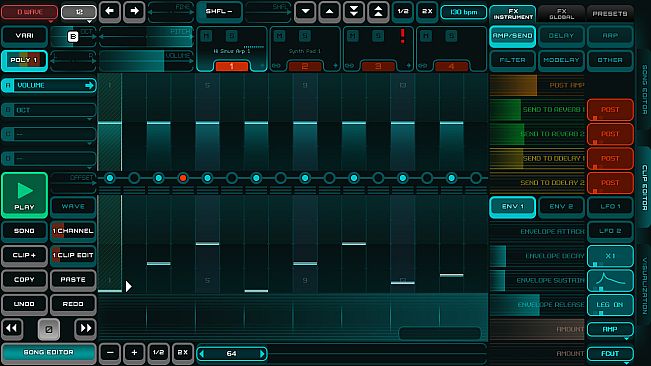This screenshot has width=651, height=366.
Task: Click the plus icon on channel 2 slot
Action: tap(335, 66)
